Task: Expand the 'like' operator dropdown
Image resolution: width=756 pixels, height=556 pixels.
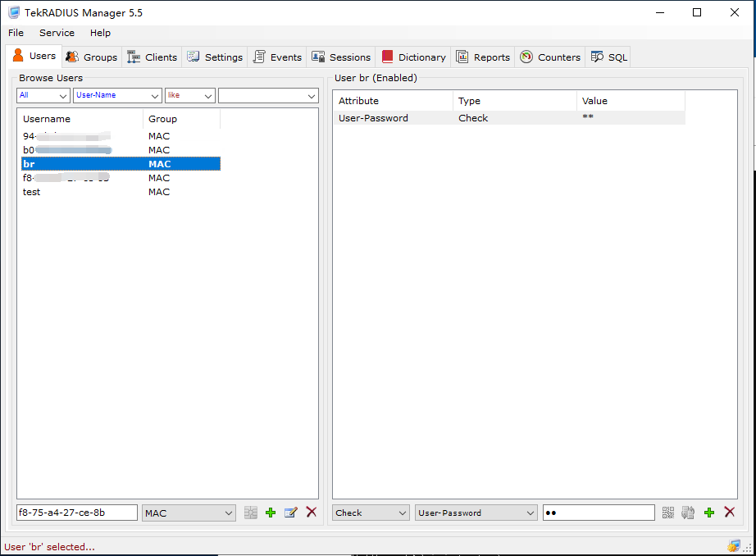Action: (x=190, y=95)
